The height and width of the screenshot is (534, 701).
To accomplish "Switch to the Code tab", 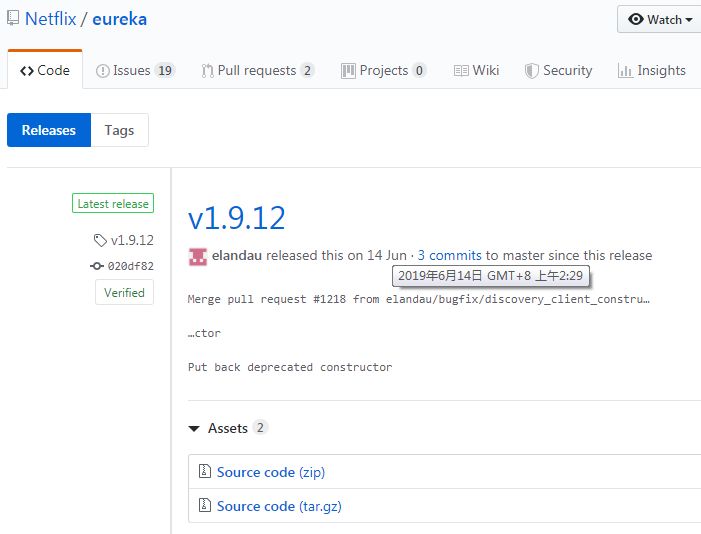I will tap(45, 70).
